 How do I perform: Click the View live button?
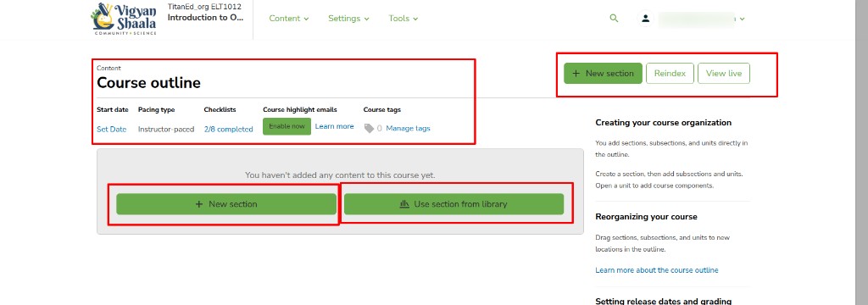click(724, 73)
